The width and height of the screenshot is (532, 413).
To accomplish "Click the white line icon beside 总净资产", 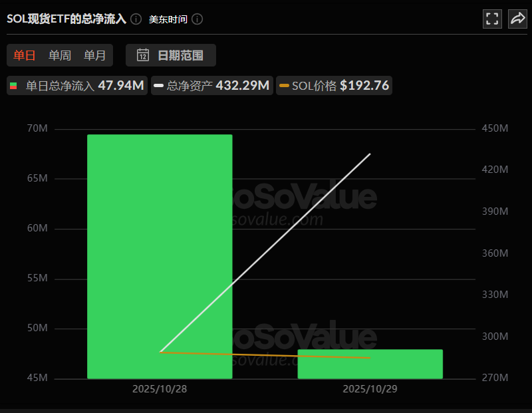I will tap(160, 86).
